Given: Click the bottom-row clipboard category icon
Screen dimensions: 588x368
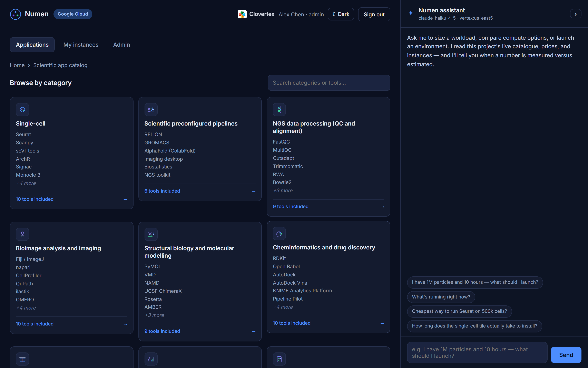Looking at the screenshot, I should click(279, 359).
